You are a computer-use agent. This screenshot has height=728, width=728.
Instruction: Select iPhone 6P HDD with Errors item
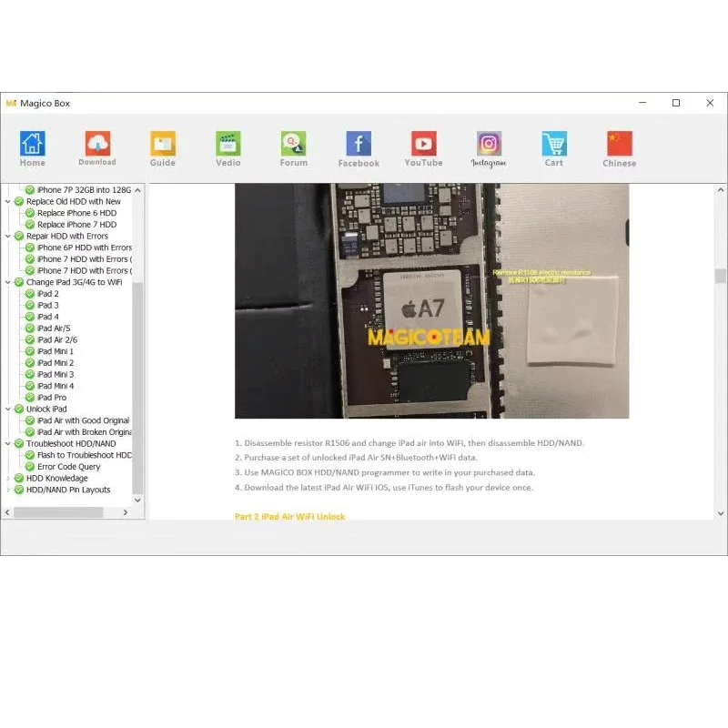[x=85, y=248]
